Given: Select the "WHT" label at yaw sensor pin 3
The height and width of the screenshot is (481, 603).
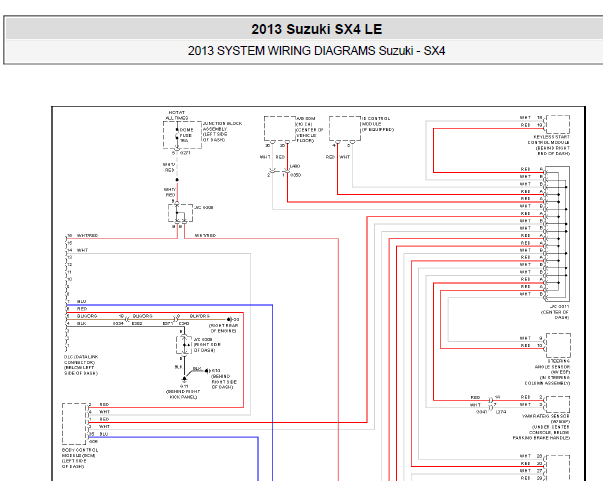Looking at the screenshot, I should click(525, 404).
